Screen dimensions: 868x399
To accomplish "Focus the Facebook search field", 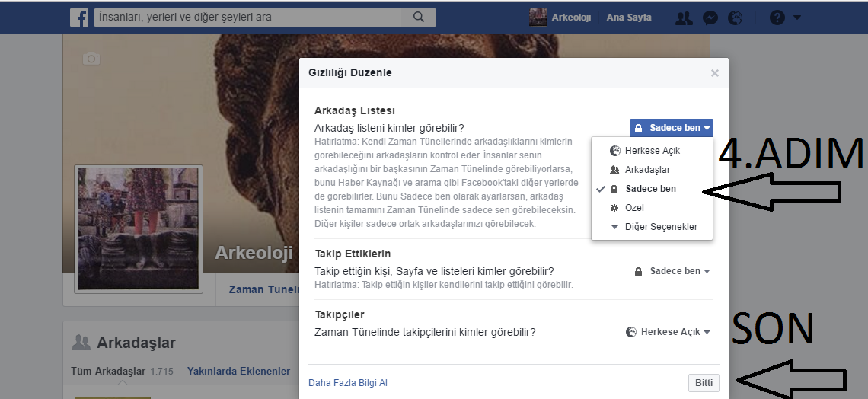I will click(x=248, y=18).
